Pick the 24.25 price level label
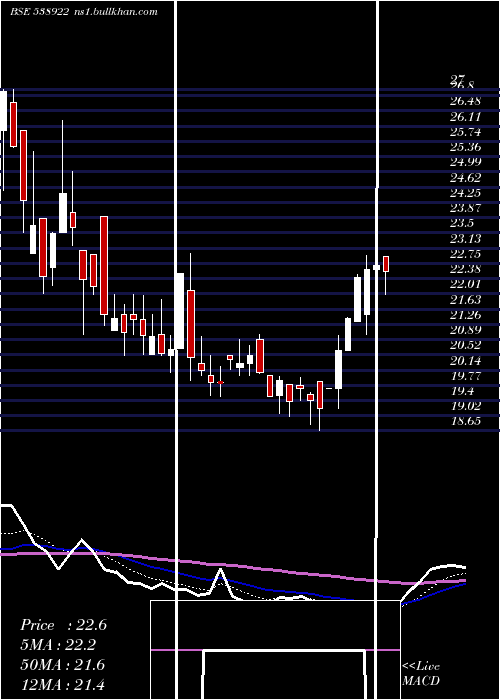 point(465,193)
